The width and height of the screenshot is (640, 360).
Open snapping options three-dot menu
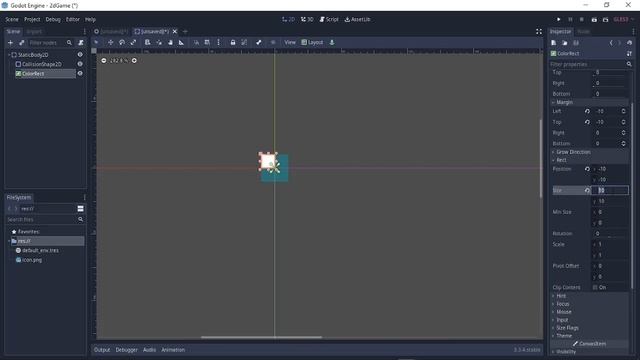click(x=218, y=42)
